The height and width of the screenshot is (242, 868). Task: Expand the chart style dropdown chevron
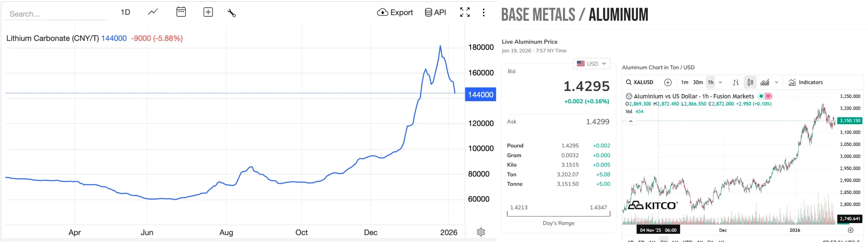(x=776, y=82)
